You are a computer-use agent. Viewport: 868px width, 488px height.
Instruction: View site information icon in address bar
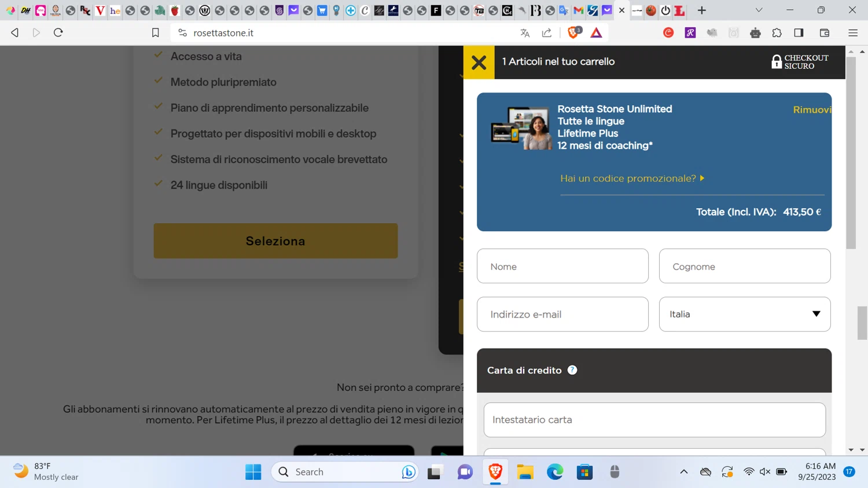click(x=182, y=33)
